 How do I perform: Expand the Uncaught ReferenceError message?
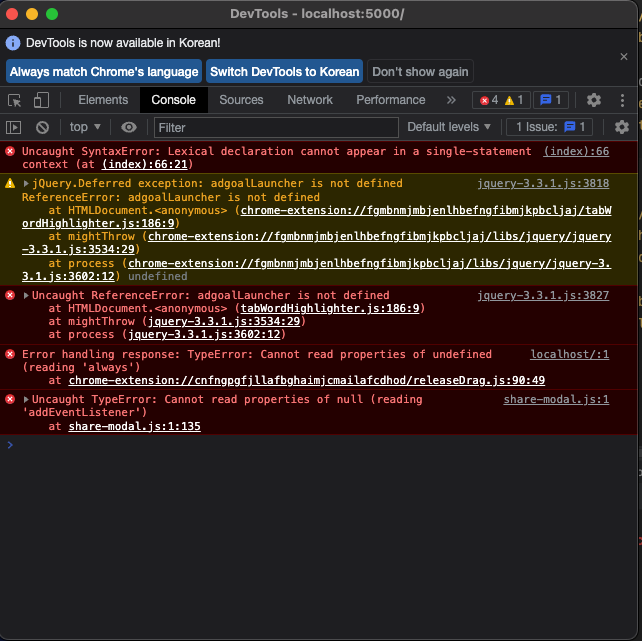(26, 296)
